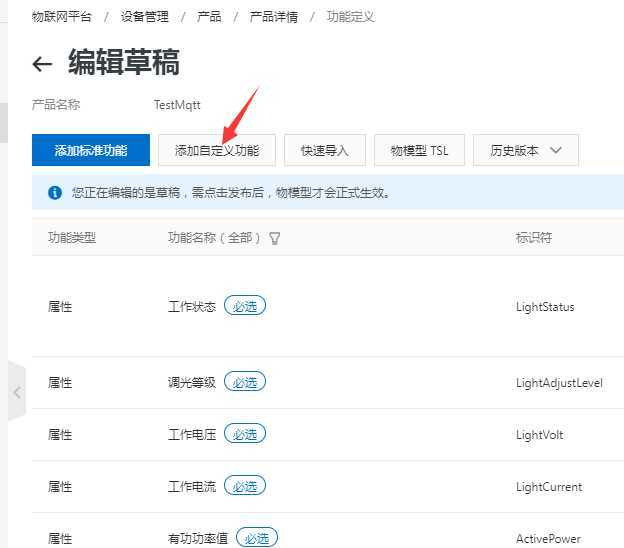Click the ActivePower identifier
This screenshot has height=548, width=624.
click(548, 538)
